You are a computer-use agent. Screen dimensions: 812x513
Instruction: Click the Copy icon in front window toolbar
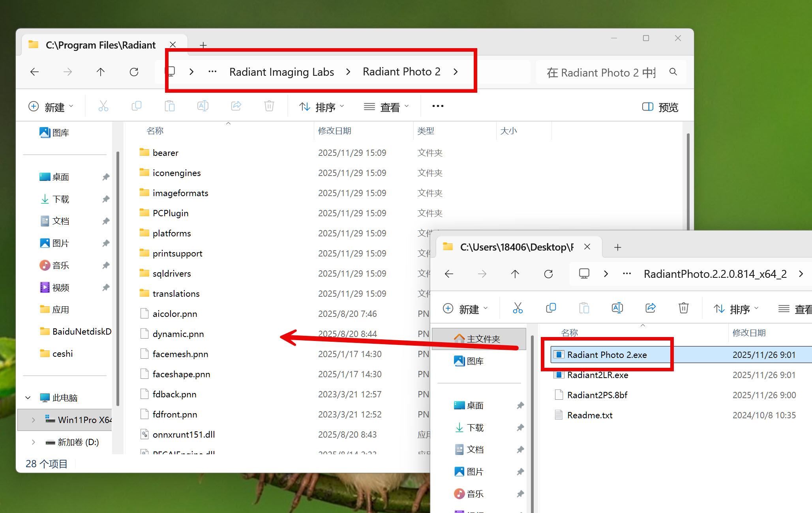[x=551, y=308]
